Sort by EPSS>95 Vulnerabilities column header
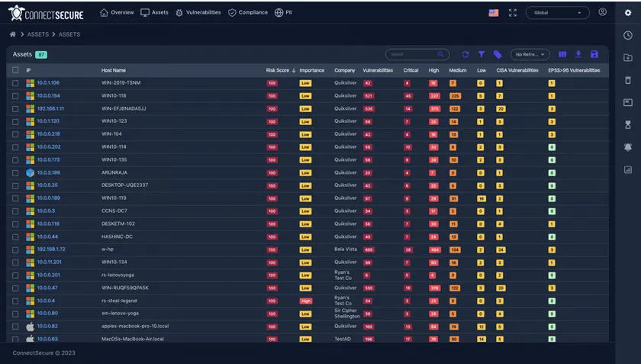Image resolution: width=641 pixels, height=364 pixels. 574,70
